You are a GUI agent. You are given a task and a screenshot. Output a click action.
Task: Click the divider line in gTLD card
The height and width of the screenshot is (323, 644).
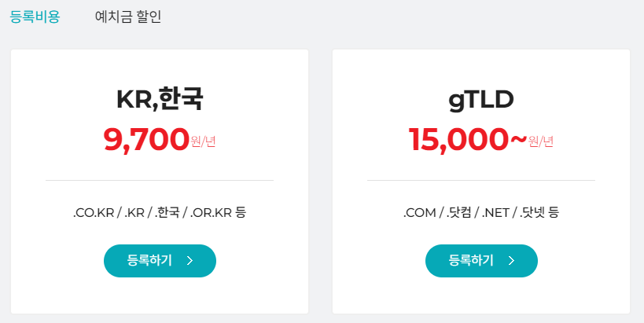(481, 180)
